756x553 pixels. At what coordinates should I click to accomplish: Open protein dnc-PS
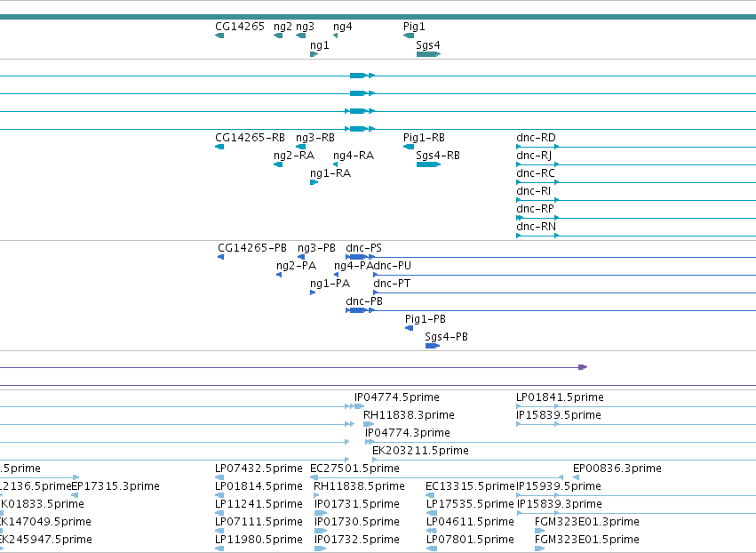pos(363,248)
